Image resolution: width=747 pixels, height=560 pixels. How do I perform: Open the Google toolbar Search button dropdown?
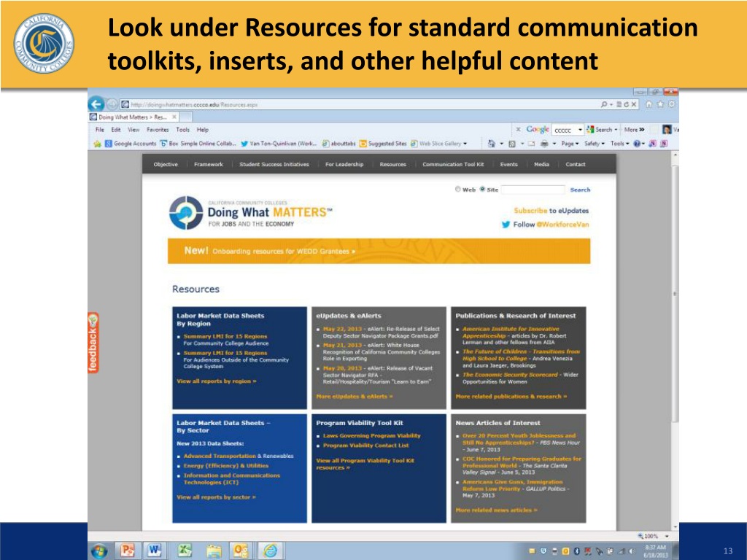[616, 130]
